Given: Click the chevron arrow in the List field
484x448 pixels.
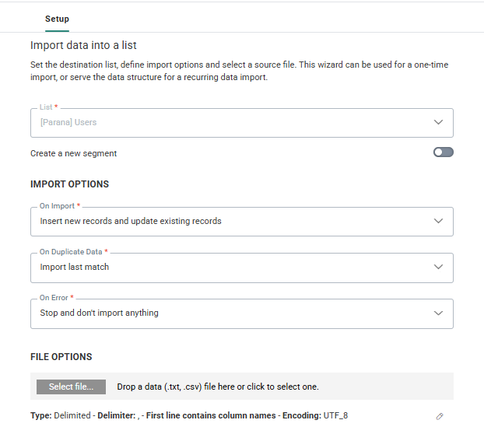Looking at the screenshot, I should (438, 122).
